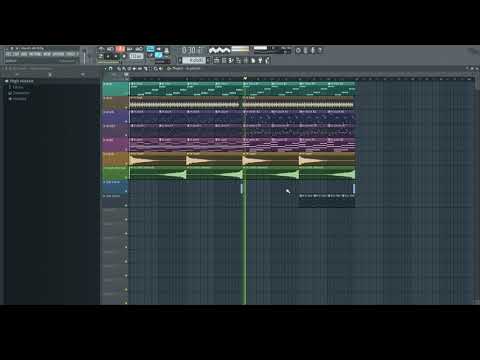Open the OPTIONS menu
480x360 pixels.
58,54
